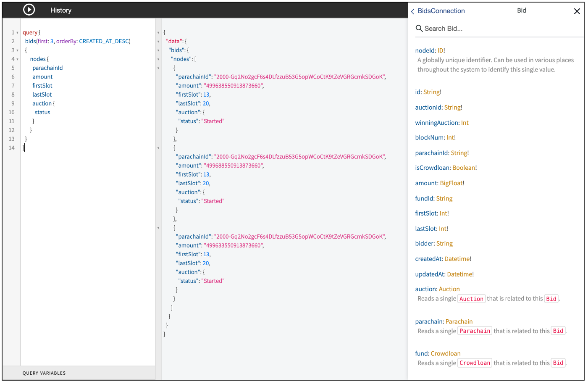Click lastSlot on editor line 8
Viewport: 588px width, 384px height.
coord(42,95)
